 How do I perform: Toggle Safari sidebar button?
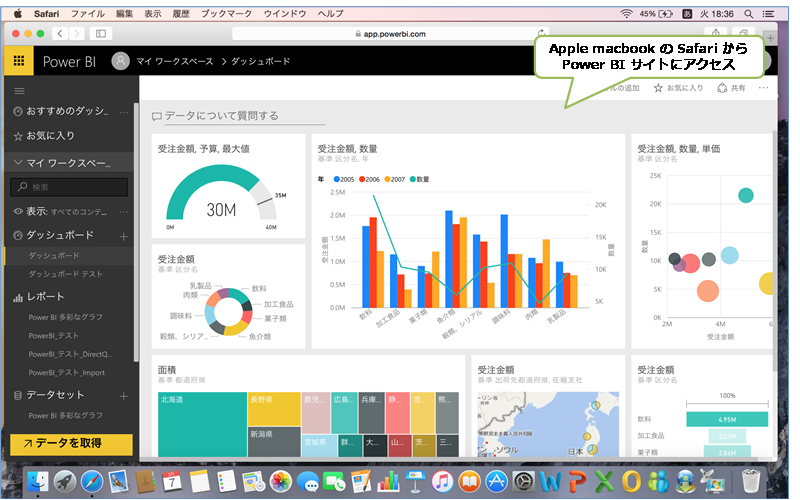[x=101, y=34]
